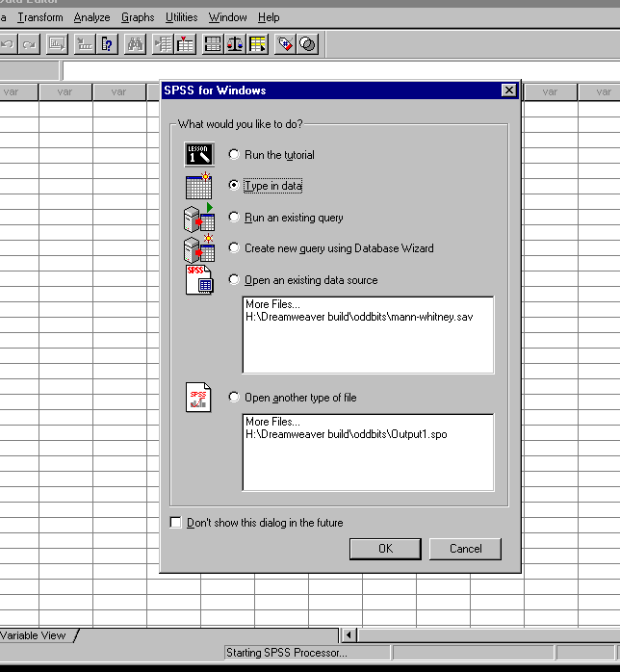Enable Don't show this dialog in the future
Viewport: 620px width, 672px height.
click(175, 523)
